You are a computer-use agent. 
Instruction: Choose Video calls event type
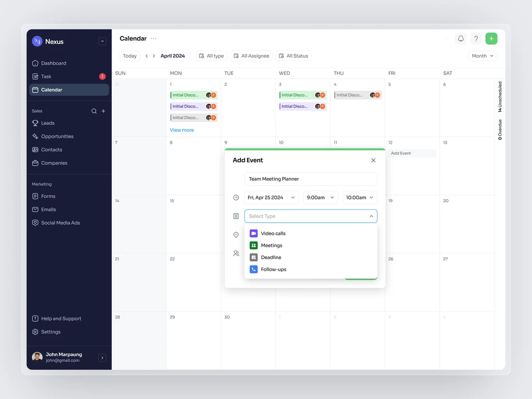tap(311, 233)
